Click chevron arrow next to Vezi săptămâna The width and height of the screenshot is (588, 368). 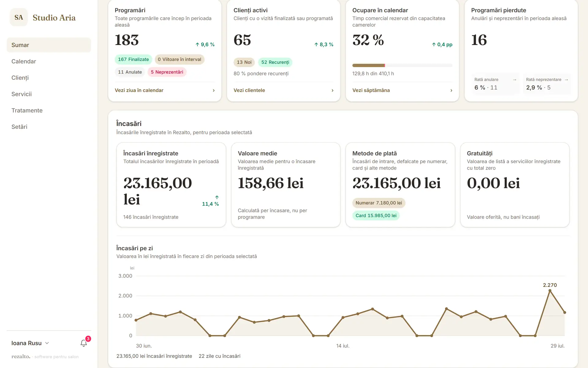(451, 90)
